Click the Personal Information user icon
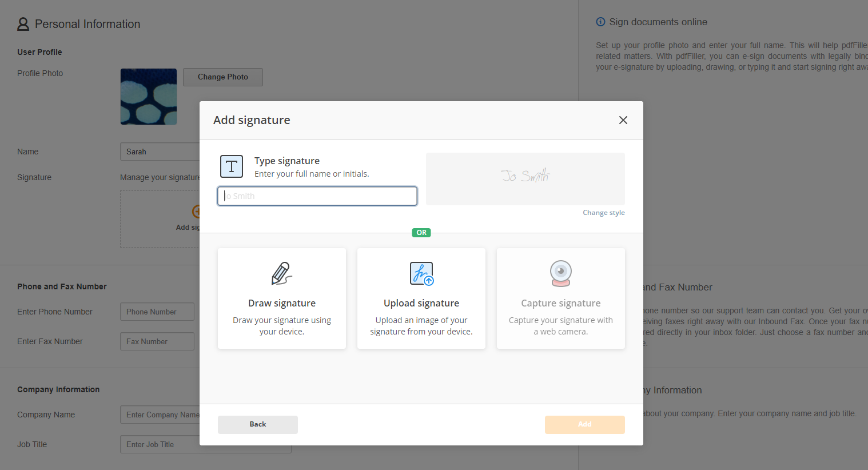This screenshot has height=470, width=868. click(x=23, y=24)
